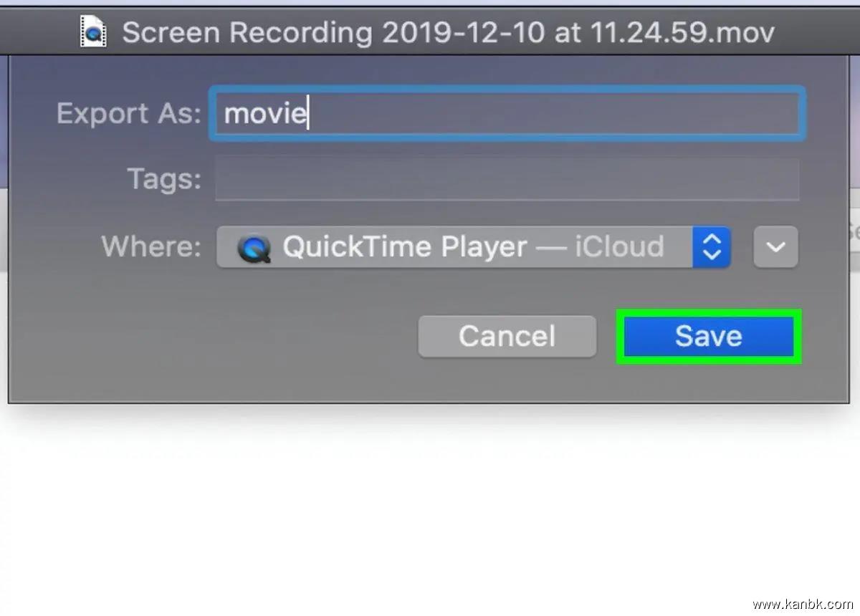The image size is (860, 616).
Task: Click Save to export the movie
Action: pos(708,336)
